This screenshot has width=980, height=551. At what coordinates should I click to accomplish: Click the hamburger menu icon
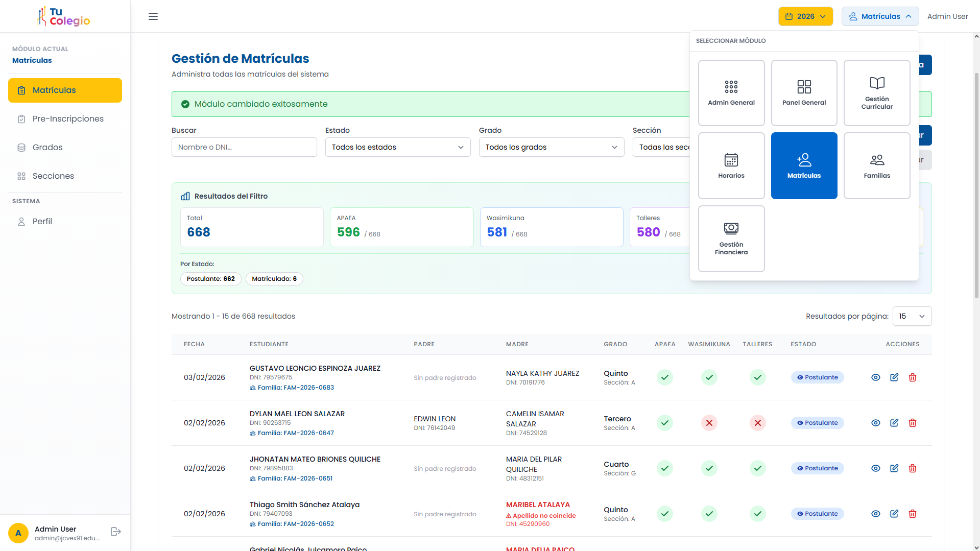tap(153, 16)
